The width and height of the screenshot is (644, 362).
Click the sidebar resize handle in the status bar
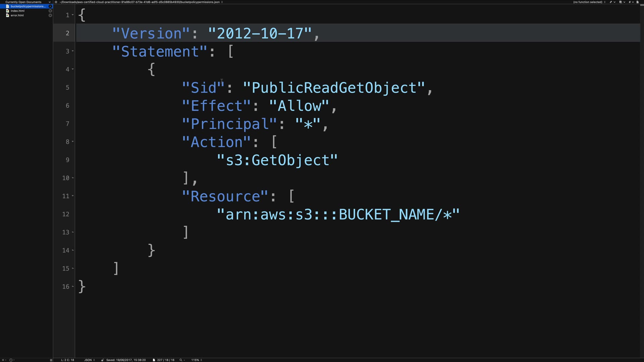pos(51,360)
